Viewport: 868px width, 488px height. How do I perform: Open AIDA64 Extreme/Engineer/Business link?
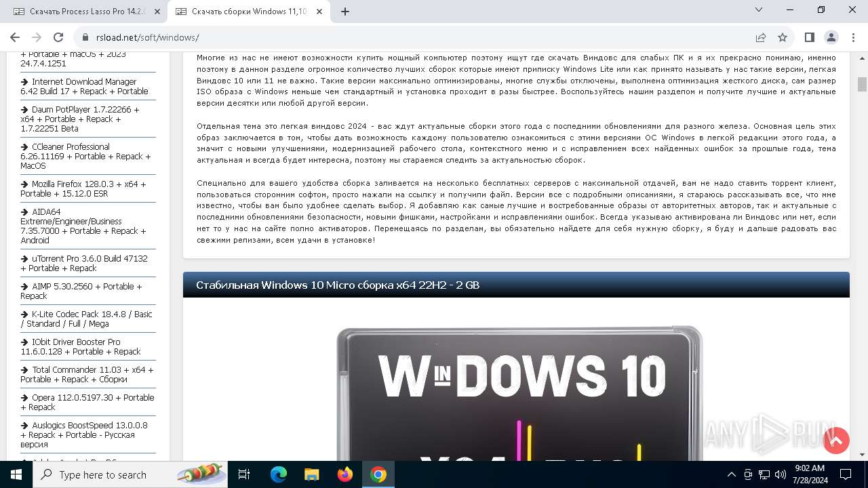pyautogui.click(x=83, y=226)
